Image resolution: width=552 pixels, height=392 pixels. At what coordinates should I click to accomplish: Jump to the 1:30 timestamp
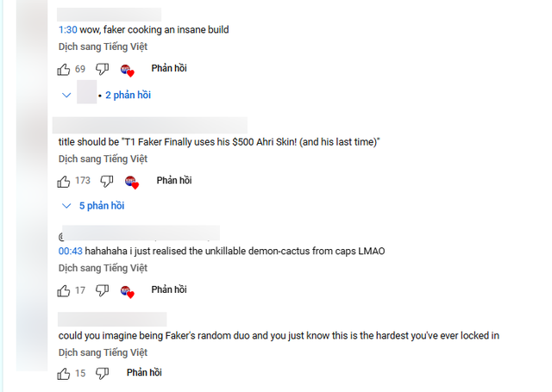pyautogui.click(x=68, y=29)
